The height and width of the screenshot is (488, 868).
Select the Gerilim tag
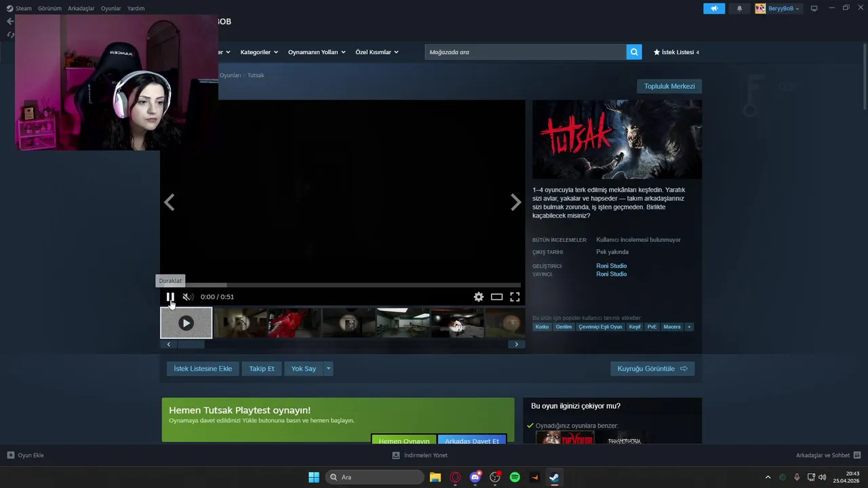(x=564, y=327)
